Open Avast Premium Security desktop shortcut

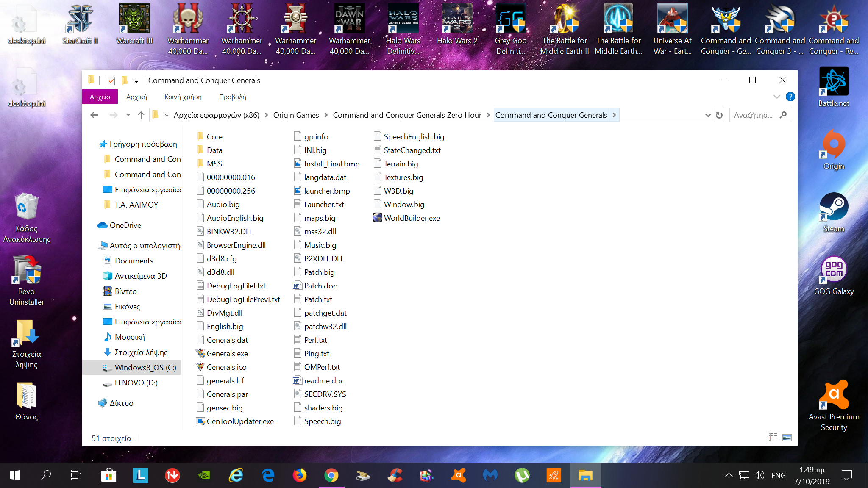click(834, 406)
